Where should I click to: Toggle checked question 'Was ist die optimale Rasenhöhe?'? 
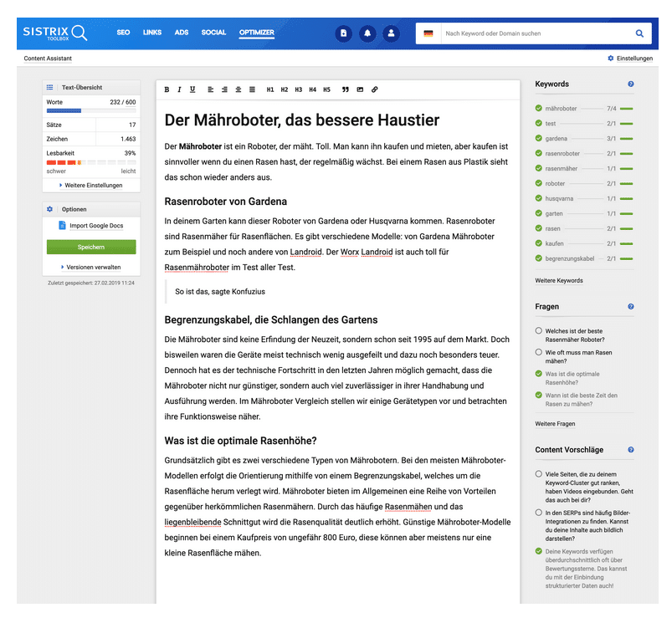click(x=539, y=373)
